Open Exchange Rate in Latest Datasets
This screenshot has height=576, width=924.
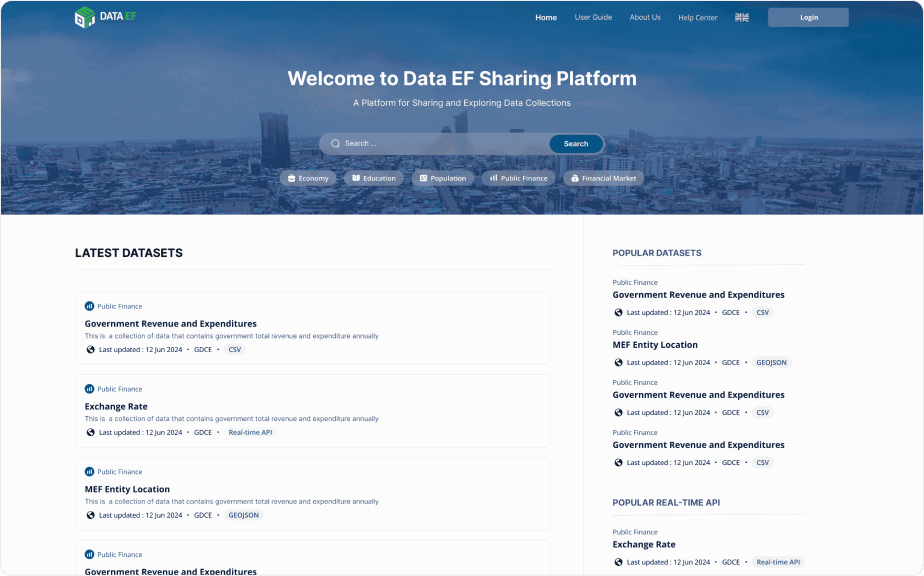(x=116, y=406)
